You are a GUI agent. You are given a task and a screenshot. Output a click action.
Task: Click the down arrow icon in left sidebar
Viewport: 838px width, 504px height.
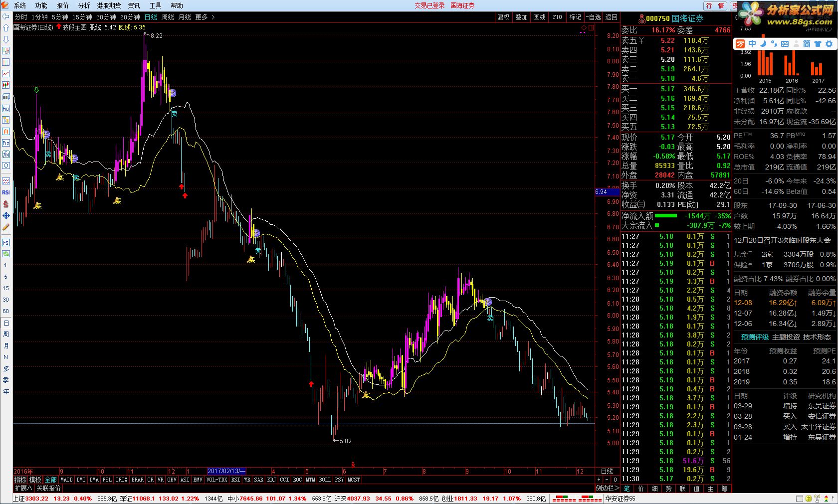pyautogui.click(x=5, y=39)
